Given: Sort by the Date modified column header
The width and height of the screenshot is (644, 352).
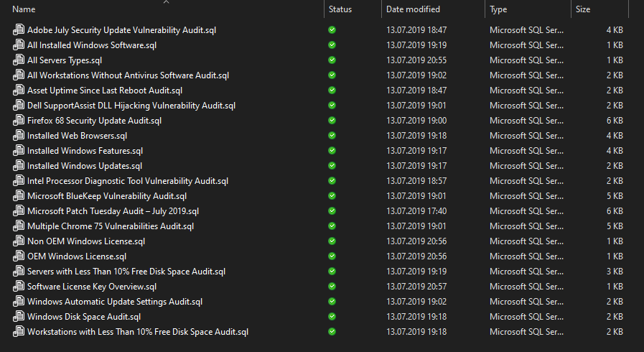Looking at the screenshot, I should click(x=413, y=9).
